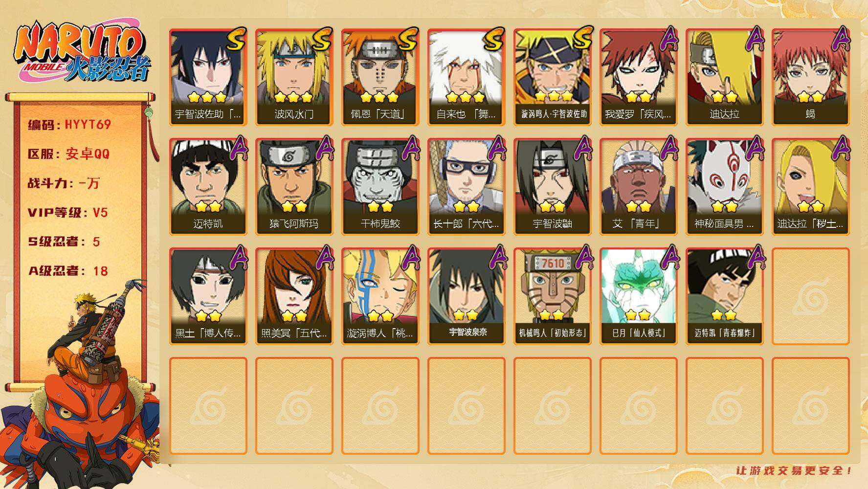Image resolution: width=868 pixels, height=489 pixels.
Task: Open the 佩恩「天道」 S-rank card
Action: click(380, 77)
